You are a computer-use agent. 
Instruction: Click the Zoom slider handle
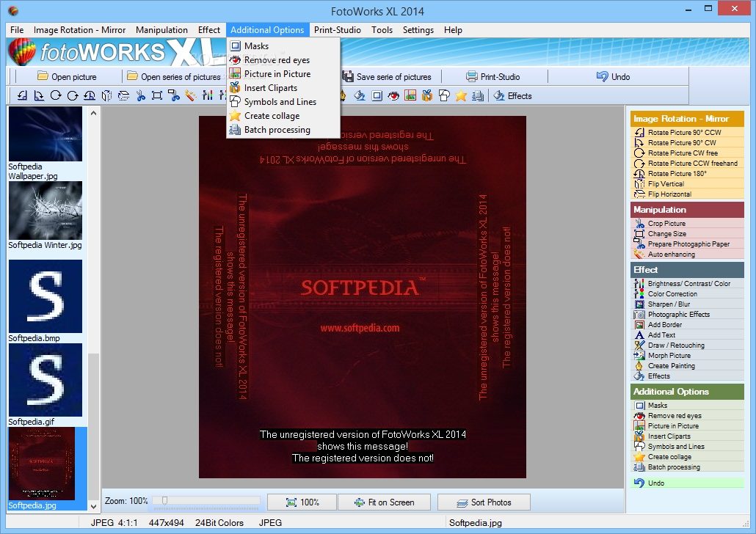164,501
